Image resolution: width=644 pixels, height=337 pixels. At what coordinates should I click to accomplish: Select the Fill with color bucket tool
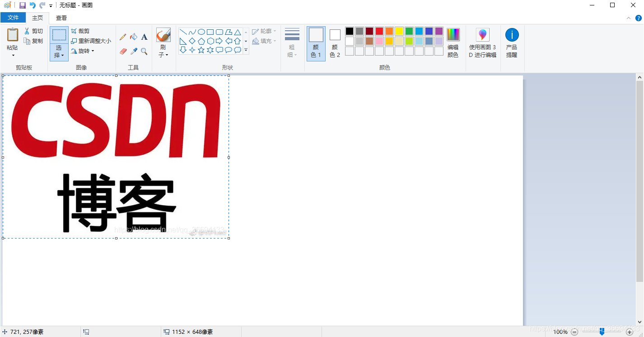[x=134, y=37]
